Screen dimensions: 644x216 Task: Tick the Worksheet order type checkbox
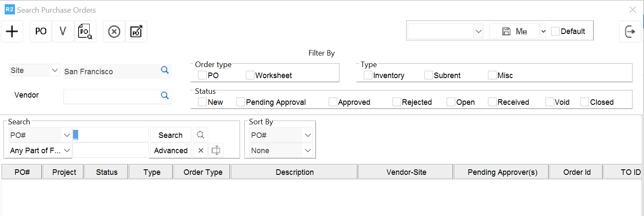pyautogui.click(x=250, y=75)
